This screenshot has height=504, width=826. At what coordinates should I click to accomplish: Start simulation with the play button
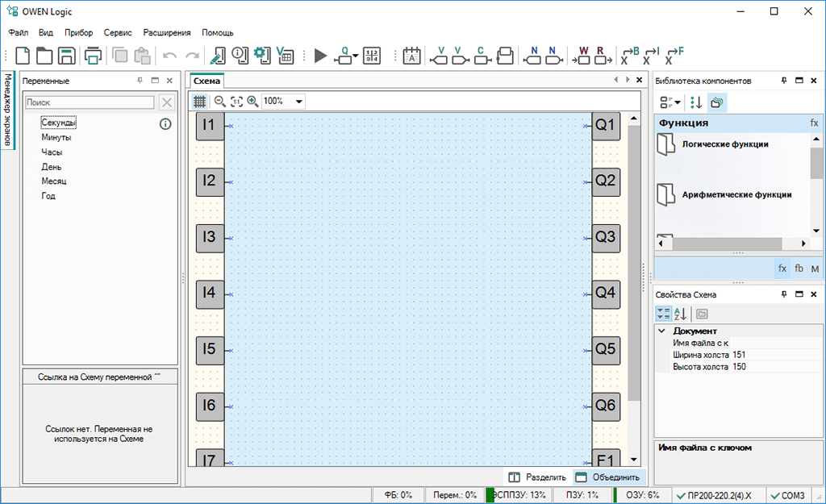tap(320, 56)
